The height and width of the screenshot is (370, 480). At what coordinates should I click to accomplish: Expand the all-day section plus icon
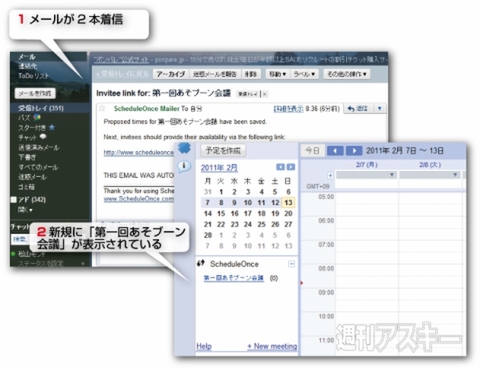click(330, 175)
